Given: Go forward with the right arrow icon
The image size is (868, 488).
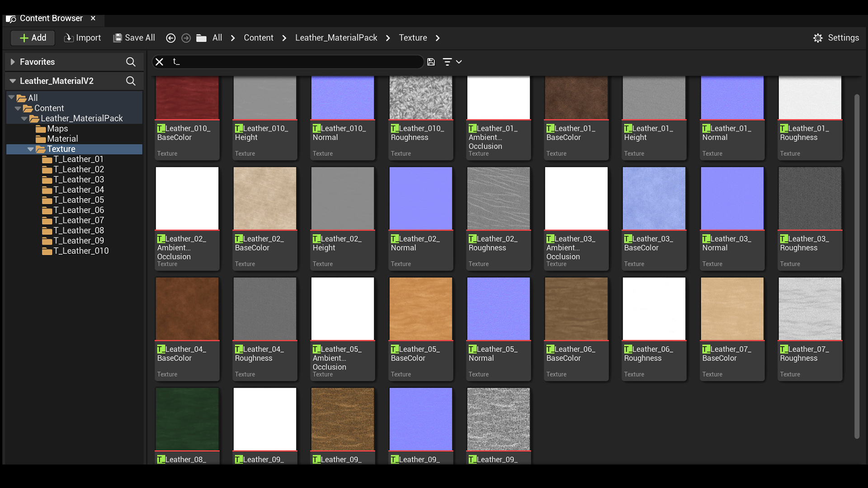Looking at the screenshot, I should click(x=186, y=38).
